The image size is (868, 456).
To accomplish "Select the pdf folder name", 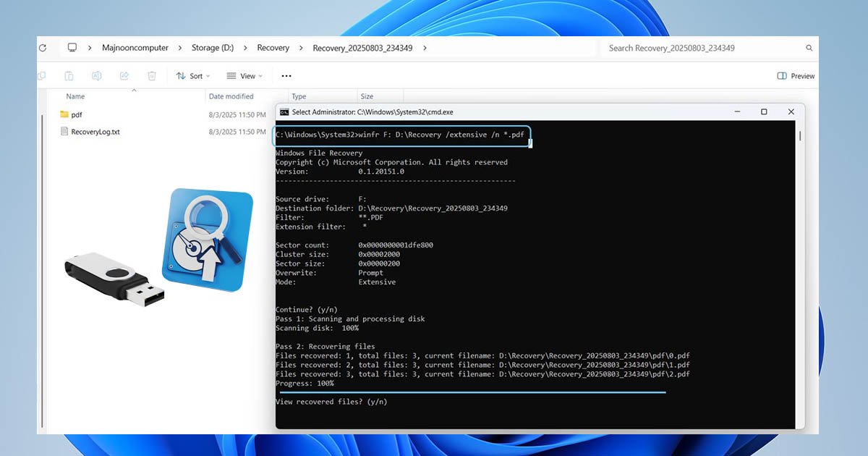I will pyautogui.click(x=77, y=114).
